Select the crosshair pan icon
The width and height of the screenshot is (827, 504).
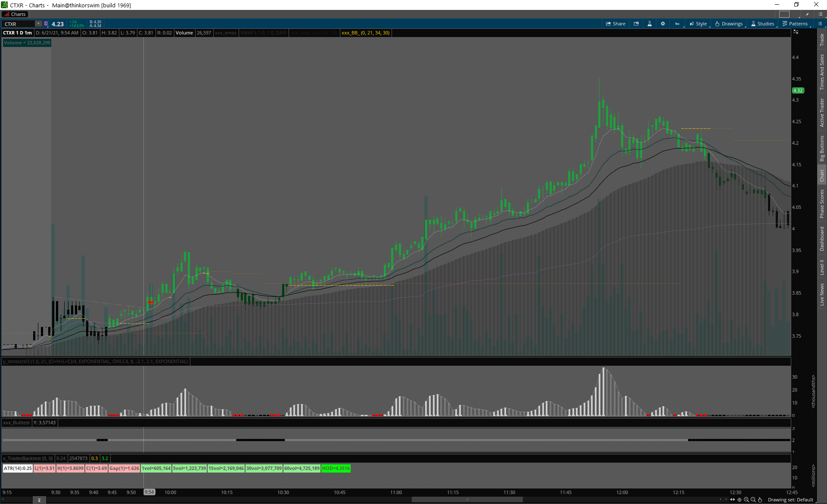740,500
